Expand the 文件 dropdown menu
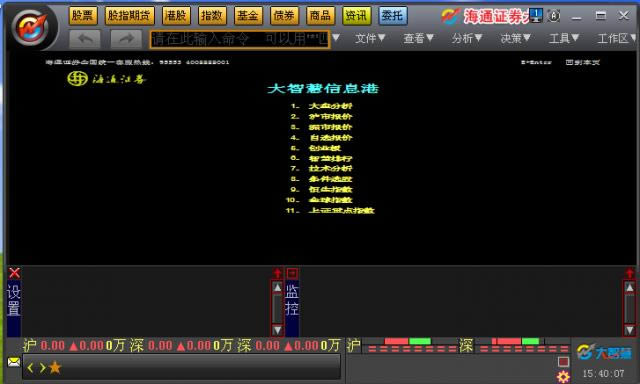The width and height of the screenshot is (640, 384). (x=370, y=38)
